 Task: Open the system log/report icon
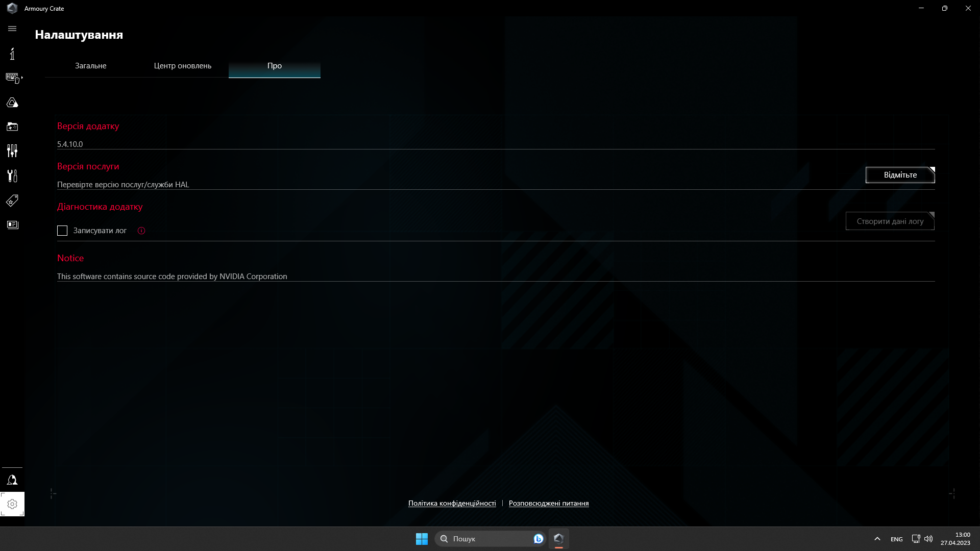(12, 224)
